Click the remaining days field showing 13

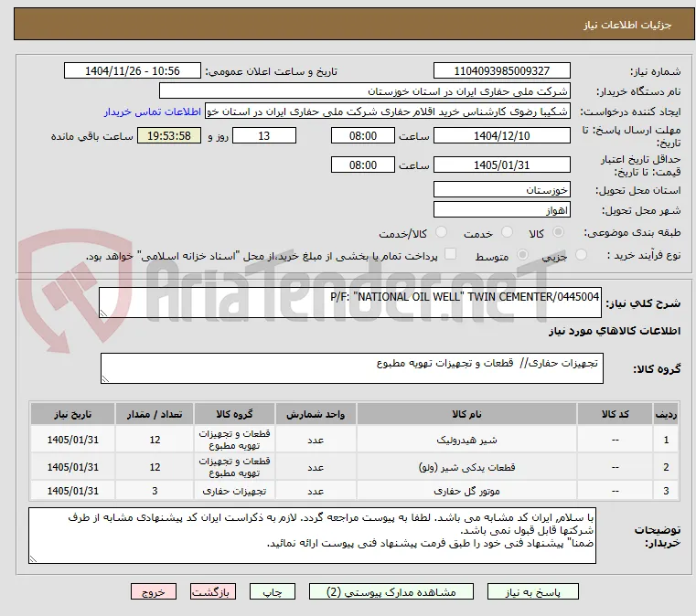coord(264,135)
